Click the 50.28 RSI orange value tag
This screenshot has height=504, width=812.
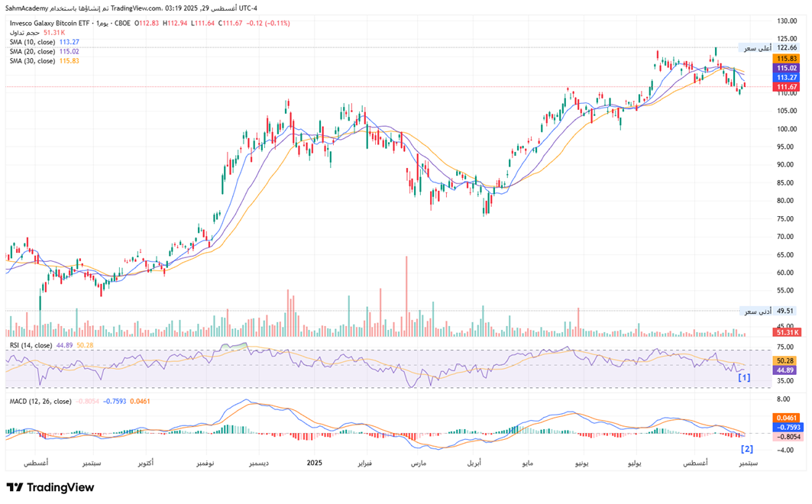click(786, 360)
